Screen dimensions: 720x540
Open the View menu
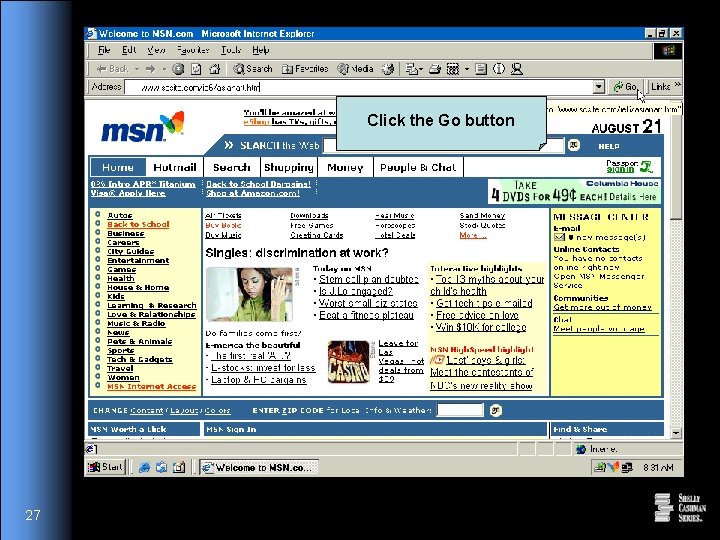[x=156, y=50]
